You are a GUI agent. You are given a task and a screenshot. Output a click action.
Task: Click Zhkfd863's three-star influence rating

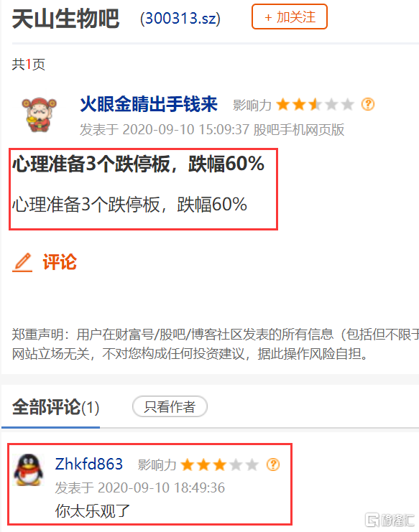click(x=219, y=465)
